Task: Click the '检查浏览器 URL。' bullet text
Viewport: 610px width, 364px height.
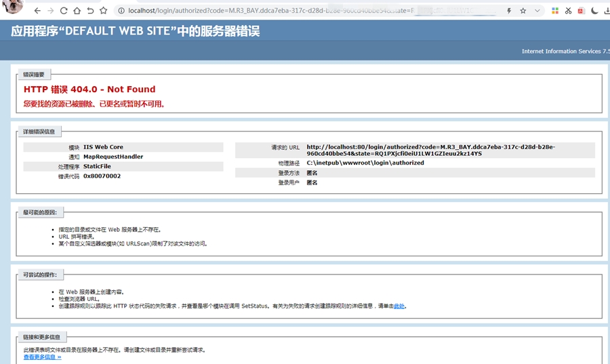Action: [x=79, y=299]
